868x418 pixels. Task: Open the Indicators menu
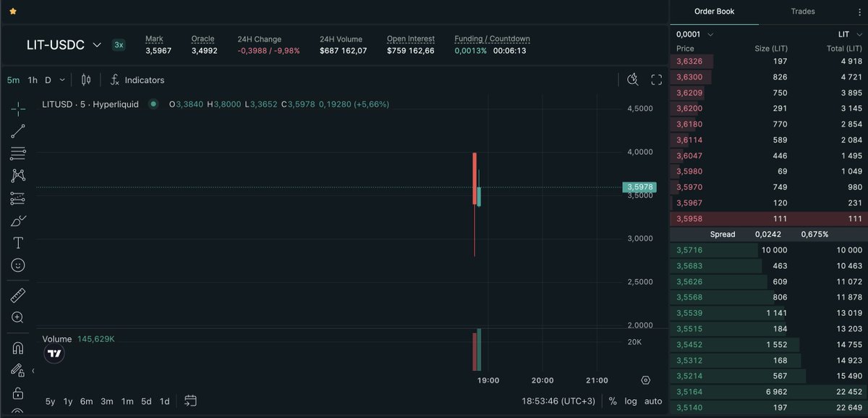pos(137,80)
